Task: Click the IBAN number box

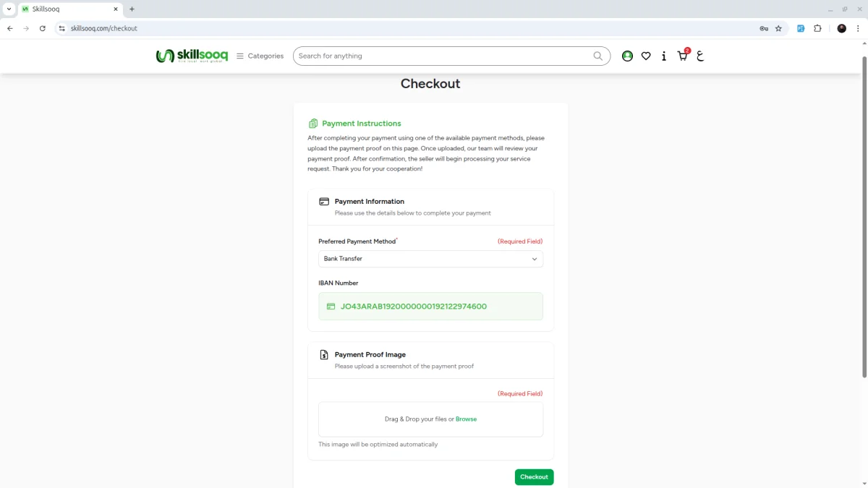Action: pos(430,306)
